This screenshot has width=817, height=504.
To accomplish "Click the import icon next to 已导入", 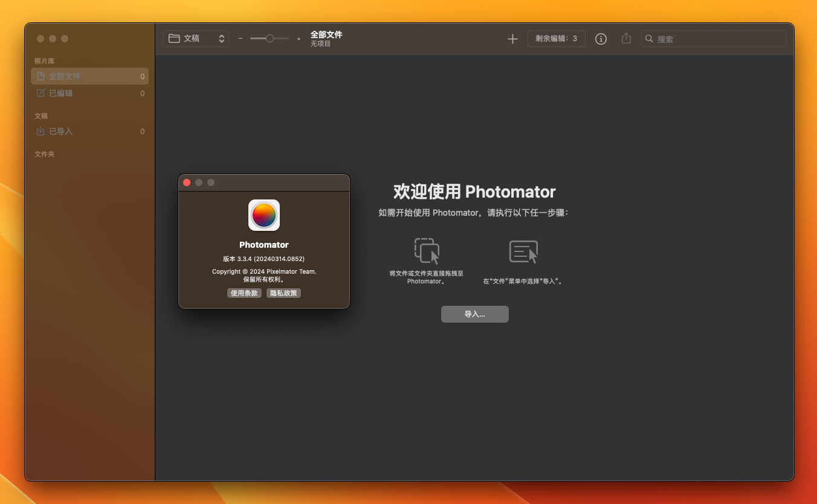I will (40, 131).
